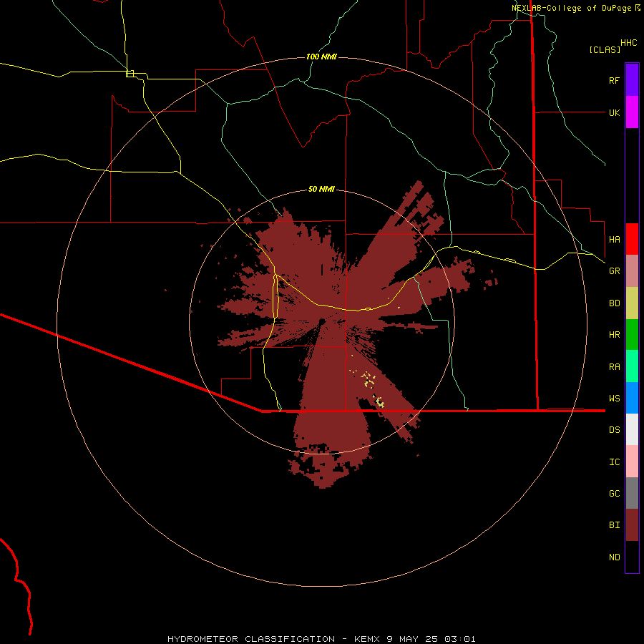Click the RF legend label
The image size is (644, 644).
tap(614, 80)
